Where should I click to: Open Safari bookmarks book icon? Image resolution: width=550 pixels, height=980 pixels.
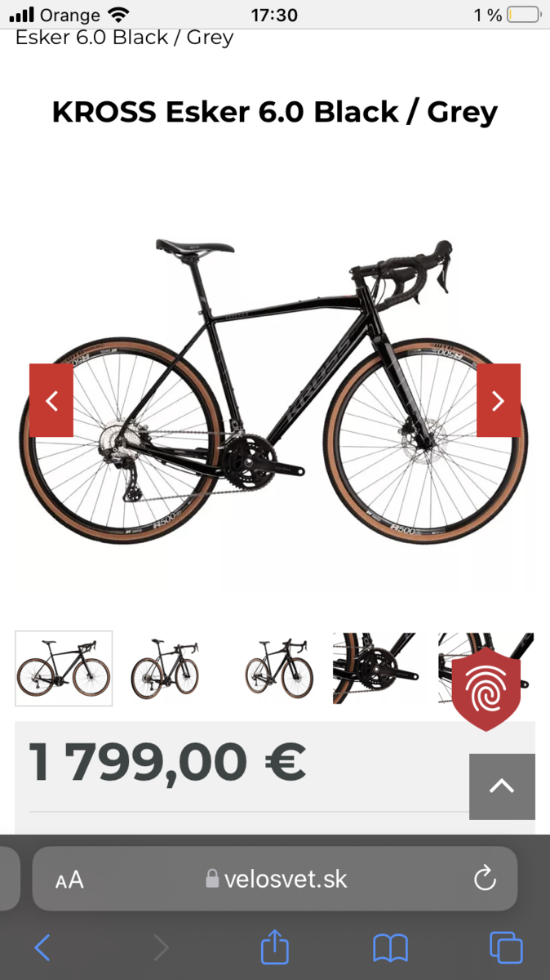pyautogui.click(x=390, y=948)
